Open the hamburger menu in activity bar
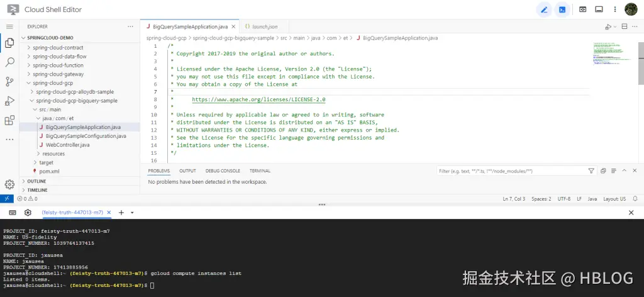Screen dimensions: 644x297 [x=9, y=26]
